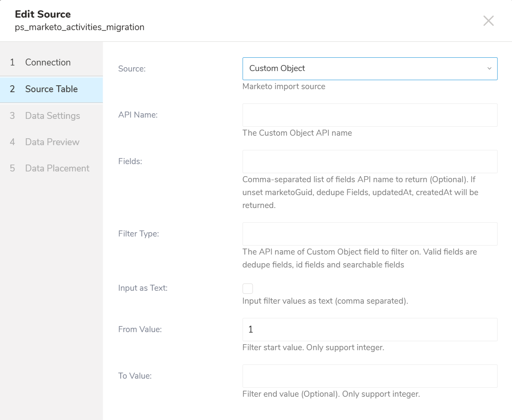Click the chevron arrow in the Source selector

pos(489,68)
